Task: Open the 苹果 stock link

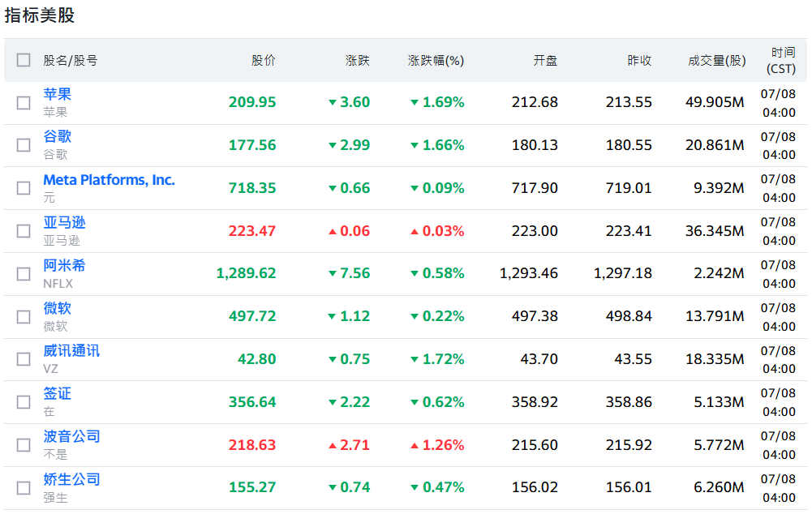Action: (x=57, y=94)
